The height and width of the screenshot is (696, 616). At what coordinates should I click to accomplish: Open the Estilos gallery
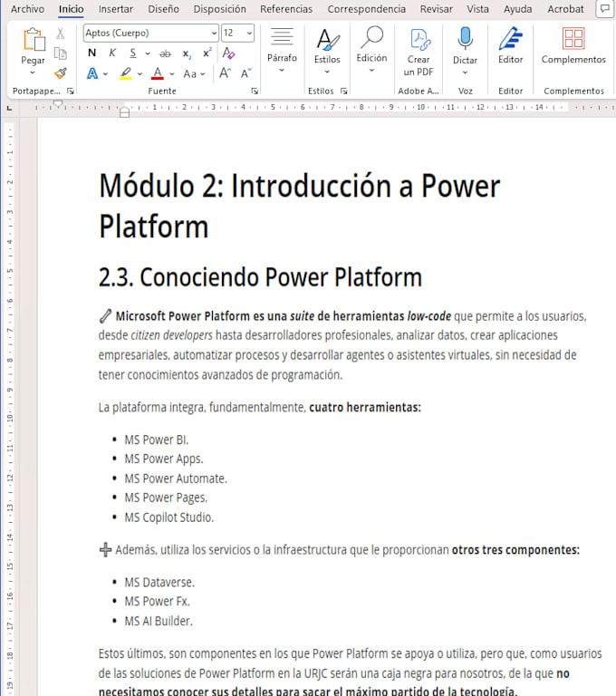click(327, 51)
